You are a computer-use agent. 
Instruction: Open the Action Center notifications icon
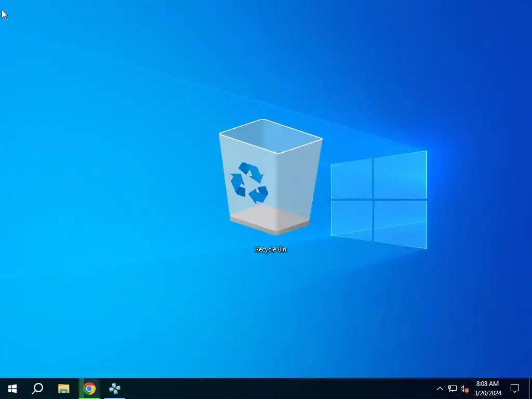coord(515,389)
